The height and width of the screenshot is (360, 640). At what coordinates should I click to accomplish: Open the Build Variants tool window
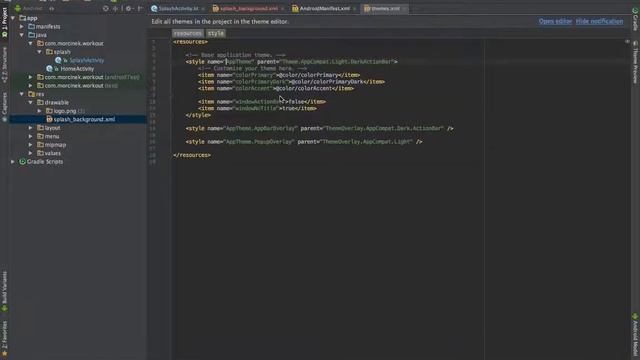click(4, 291)
